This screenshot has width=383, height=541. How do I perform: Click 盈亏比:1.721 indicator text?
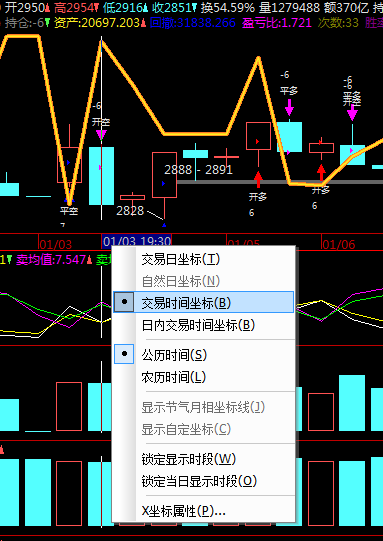click(x=276, y=23)
